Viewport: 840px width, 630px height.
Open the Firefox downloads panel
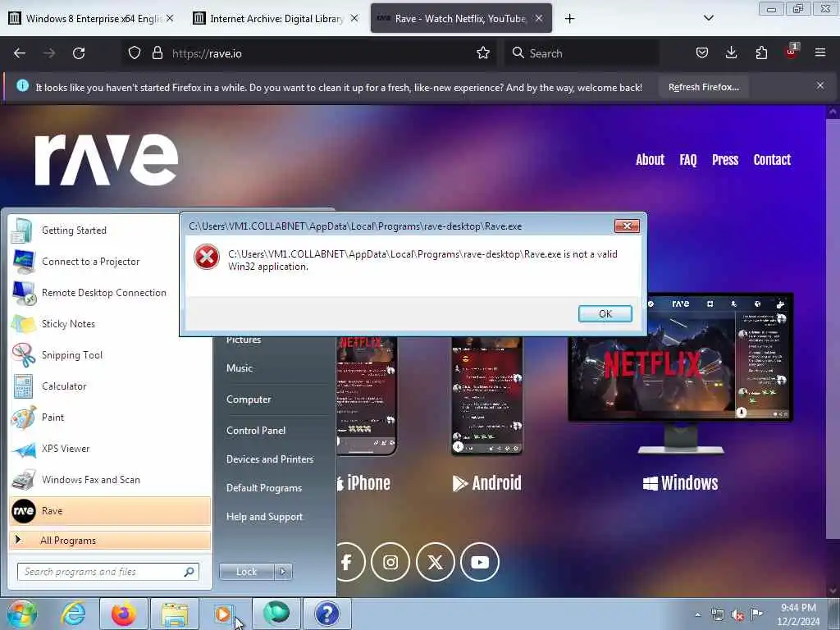click(731, 53)
